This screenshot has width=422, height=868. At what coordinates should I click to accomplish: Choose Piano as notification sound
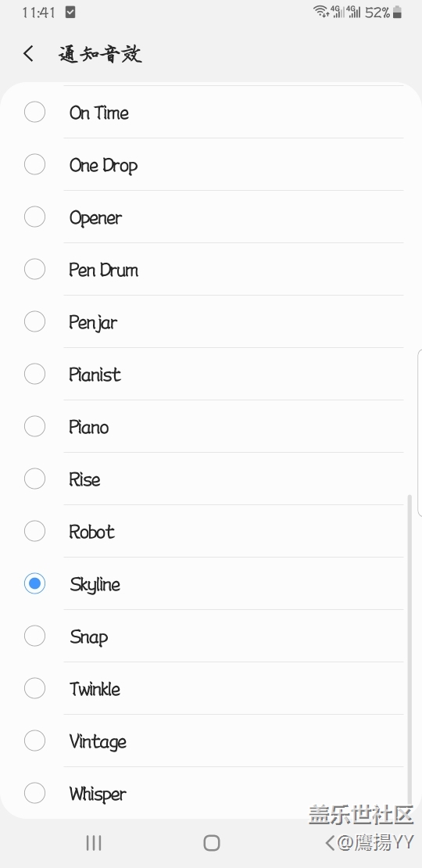click(211, 426)
